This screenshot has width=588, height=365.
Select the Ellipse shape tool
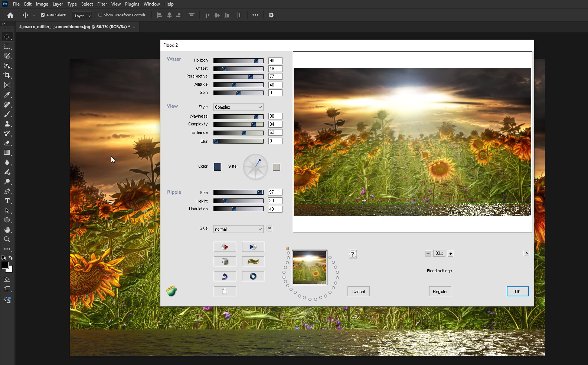(7, 220)
